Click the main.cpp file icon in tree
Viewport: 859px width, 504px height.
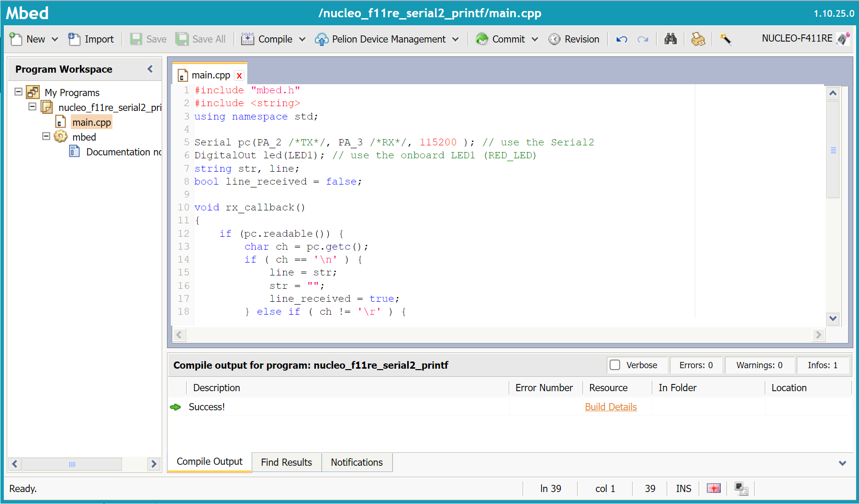[60, 121]
